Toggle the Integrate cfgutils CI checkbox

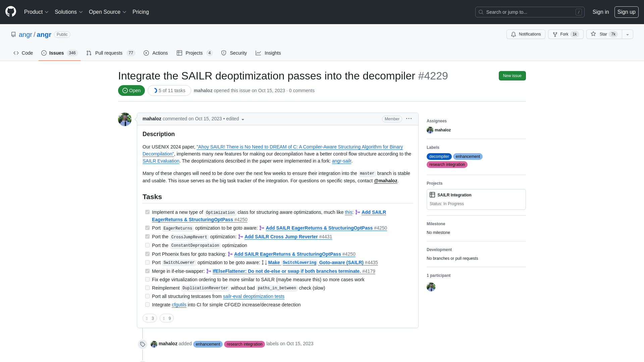(x=147, y=305)
